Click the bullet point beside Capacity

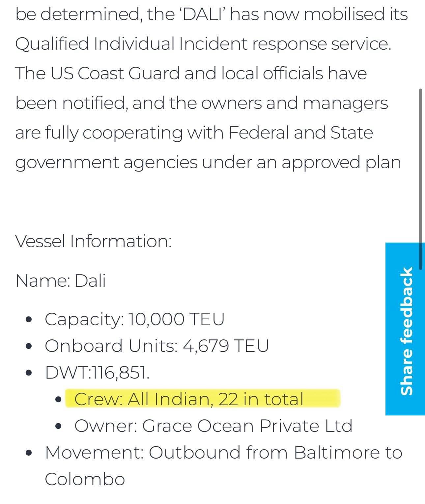tap(30, 320)
